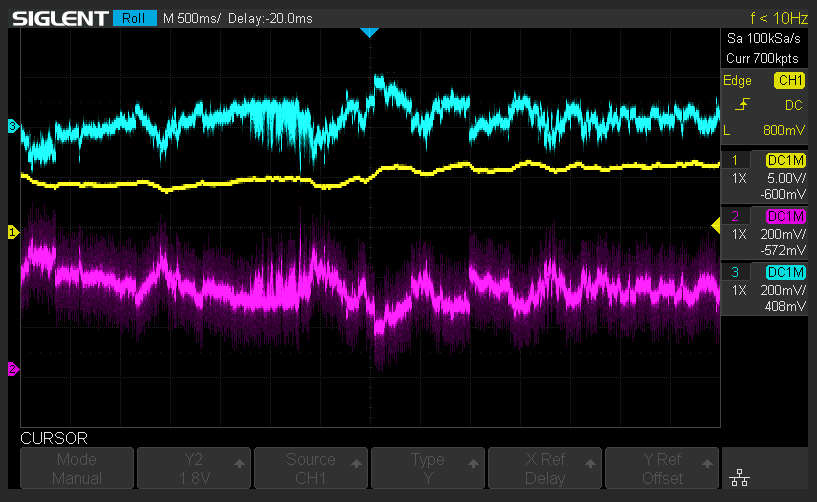The width and height of the screenshot is (817, 502).
Task: Click the channel 3 408mV offset value
Action: pos(785,306)
